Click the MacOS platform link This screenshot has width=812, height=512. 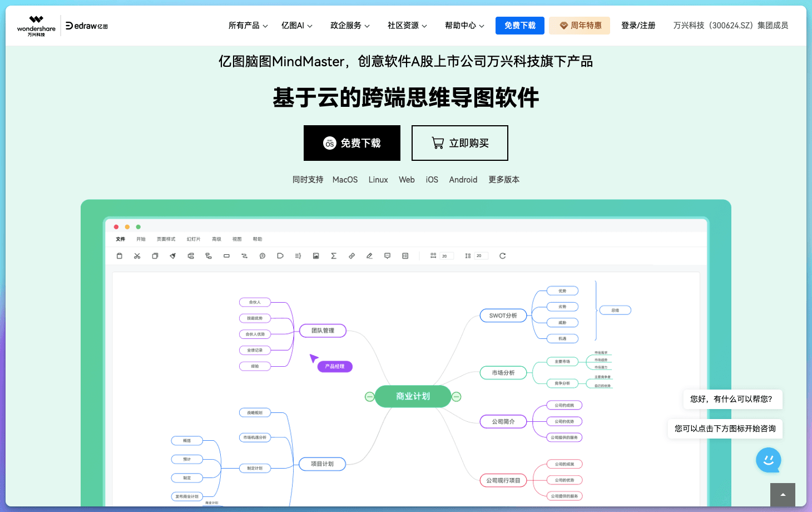click(345, 180)
